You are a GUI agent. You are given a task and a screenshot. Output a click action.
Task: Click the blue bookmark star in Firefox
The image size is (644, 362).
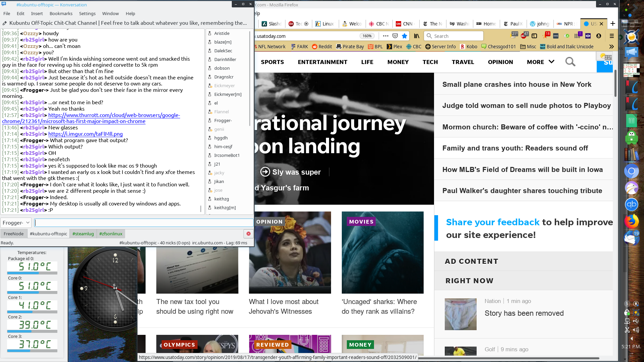point(405,36)
